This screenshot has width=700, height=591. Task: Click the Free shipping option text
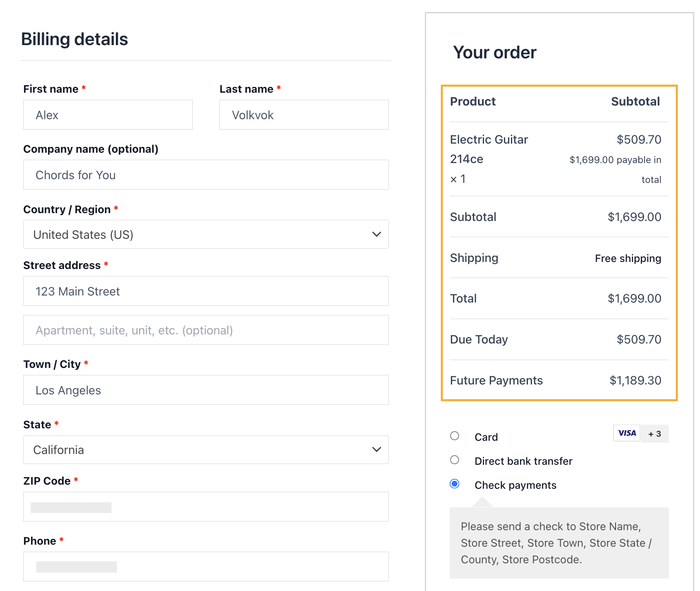coord(628,258)
